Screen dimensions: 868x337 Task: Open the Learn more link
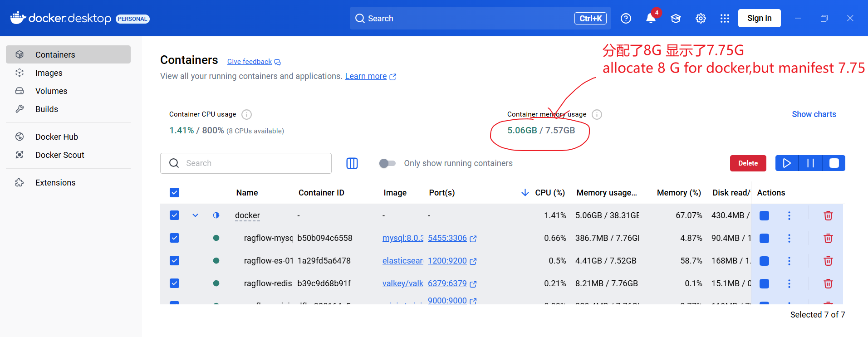(x=370, y=76)
